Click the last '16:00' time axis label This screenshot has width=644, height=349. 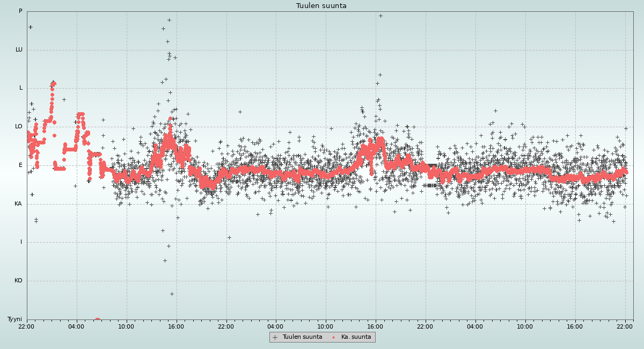click(x=575, y=326)
